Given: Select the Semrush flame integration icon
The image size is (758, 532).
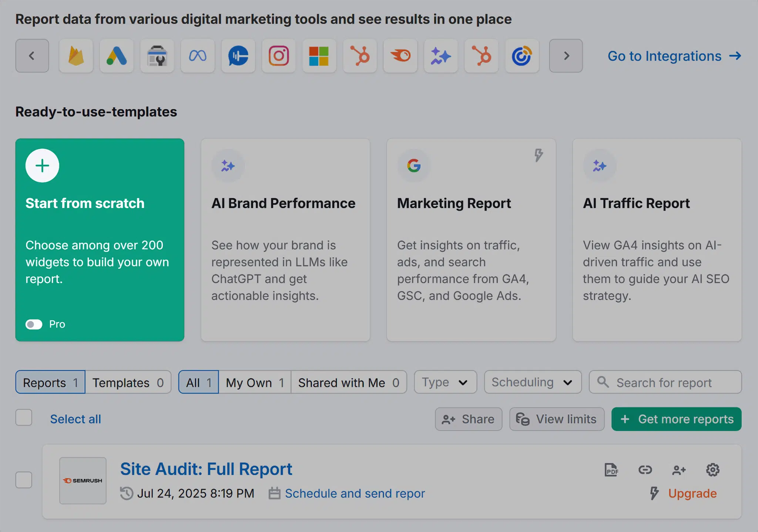Looking at the screenshot, I should coord(400,56).
